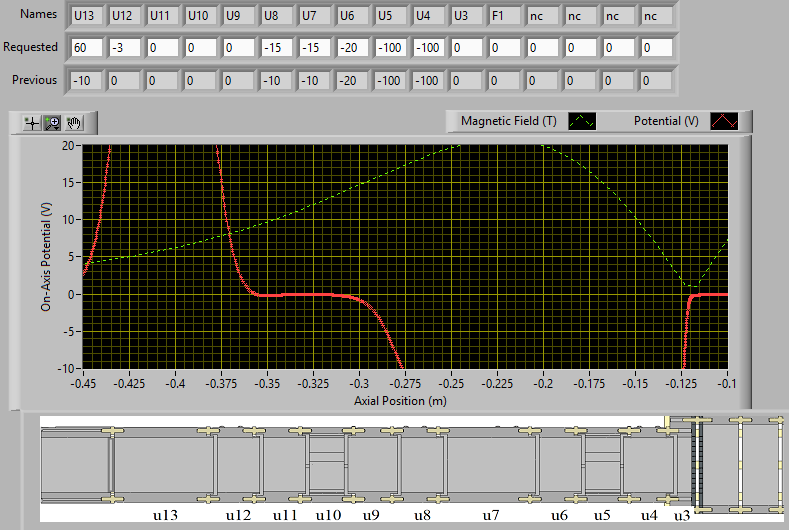This screenshot has width=789, height=530.
Task: Click the u12 electrode label in diagram
Action: 238,515
